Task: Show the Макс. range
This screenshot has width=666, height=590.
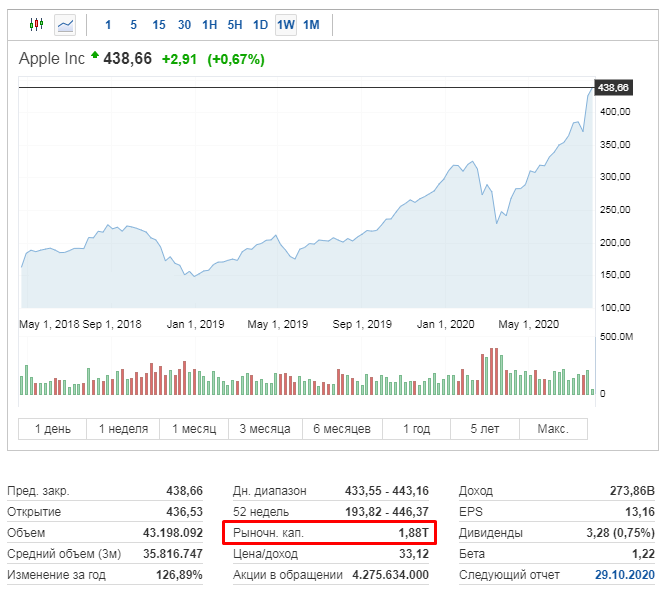Action: (x=553, y=429)
